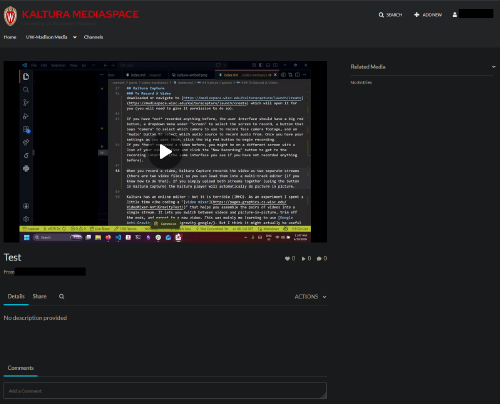This screenshot has width=500, height=404.
Task: Click the search magnifier icon in header
Action: 381,15
